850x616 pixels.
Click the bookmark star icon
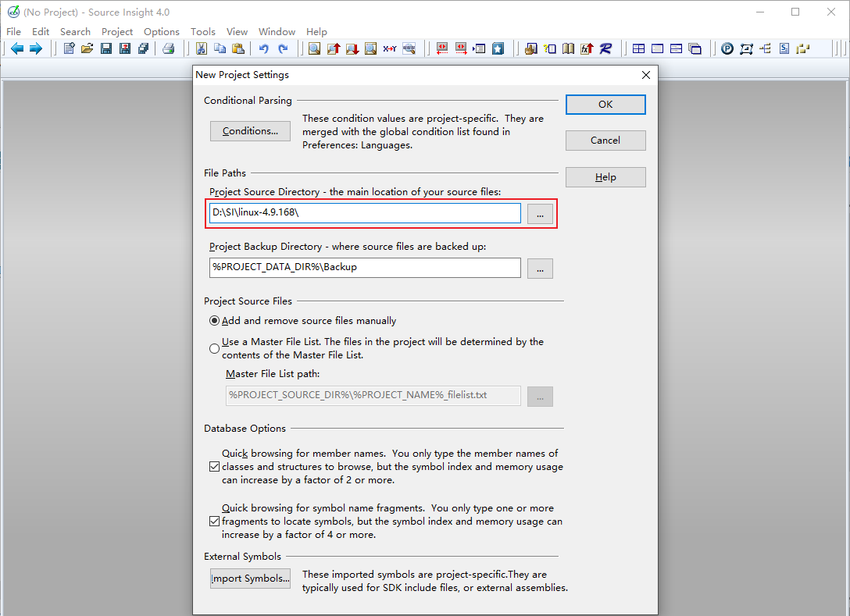[x=498, y=48]
